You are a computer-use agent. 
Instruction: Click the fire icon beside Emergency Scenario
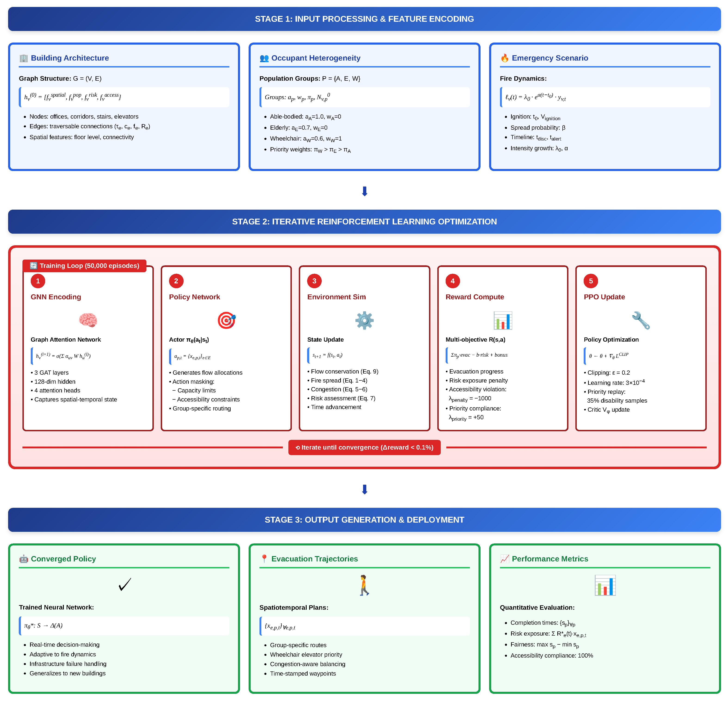click(504, 58)
